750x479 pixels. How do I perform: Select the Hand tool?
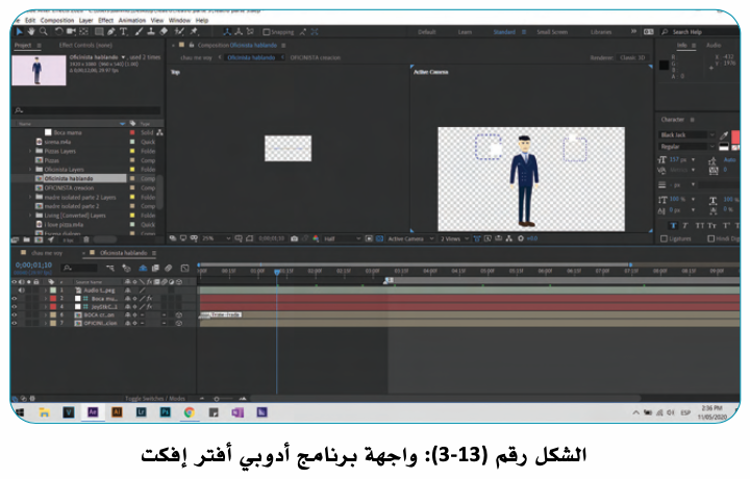31,32
